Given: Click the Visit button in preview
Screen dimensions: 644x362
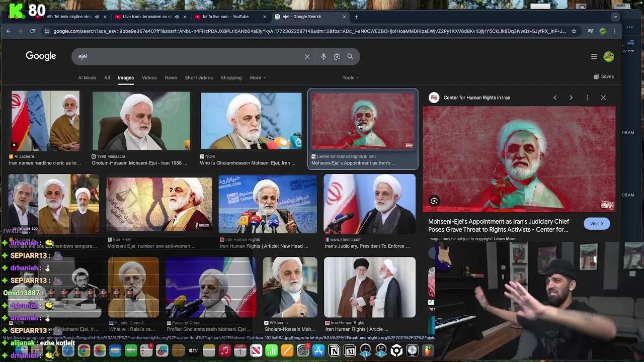Looking at the screenshot, I should click(597, 224).
